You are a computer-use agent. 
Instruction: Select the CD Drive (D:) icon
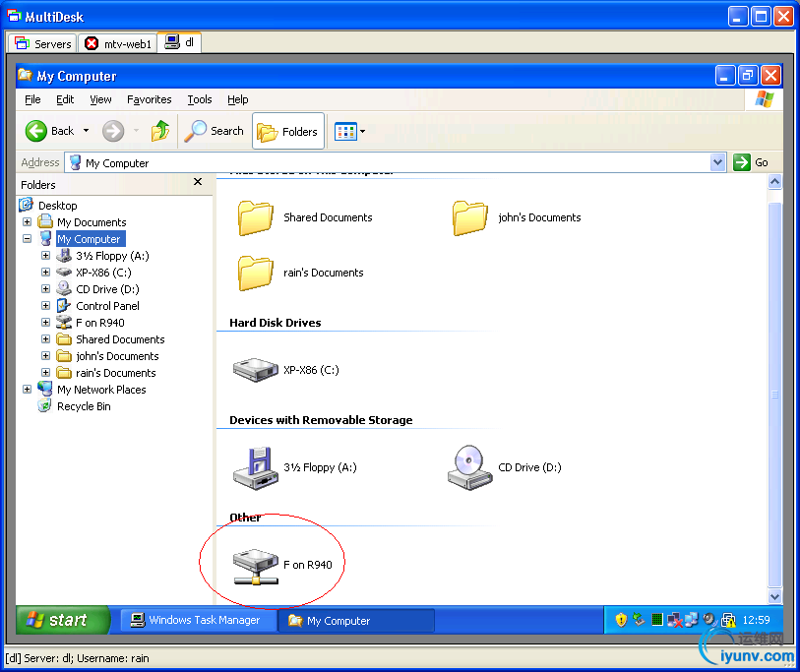coord(470,468)
